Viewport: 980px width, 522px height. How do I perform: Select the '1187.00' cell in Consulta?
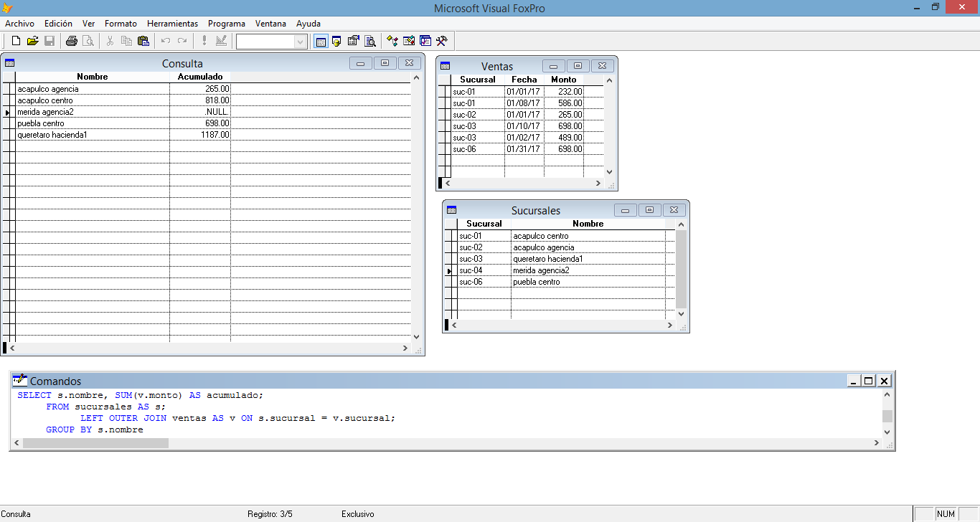click(x=200, y=135)
